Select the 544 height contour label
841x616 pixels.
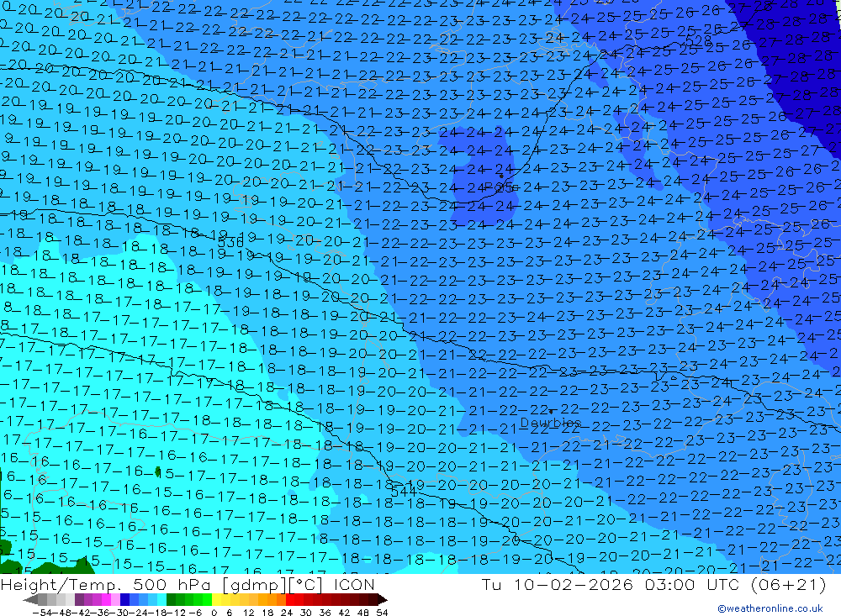(x=404, y=491)
